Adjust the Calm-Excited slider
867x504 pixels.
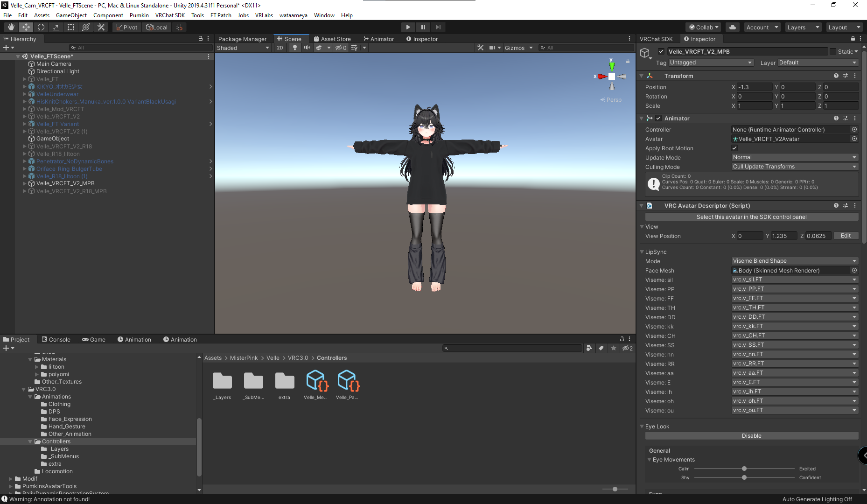tap(744, 469)
